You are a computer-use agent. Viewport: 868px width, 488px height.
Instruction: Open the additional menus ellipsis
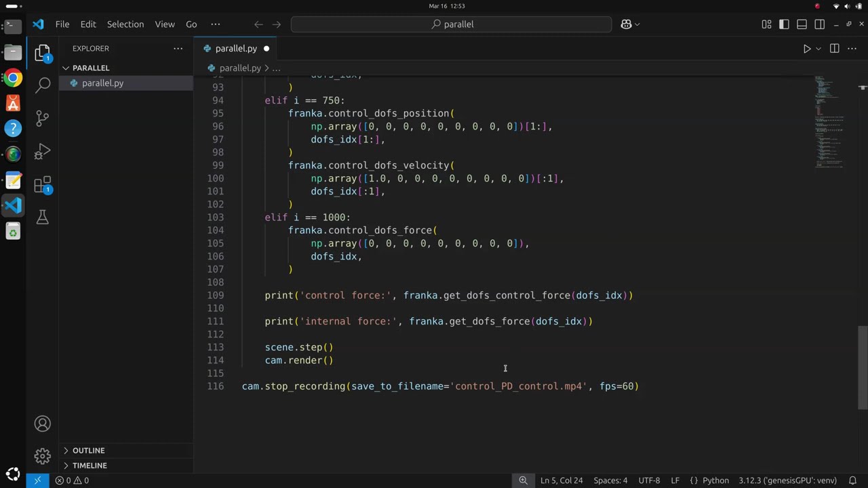[216, 24]
